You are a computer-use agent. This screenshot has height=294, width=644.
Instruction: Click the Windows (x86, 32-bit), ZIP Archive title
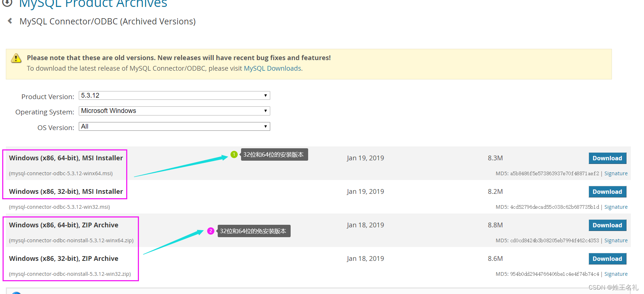(64, 259)
